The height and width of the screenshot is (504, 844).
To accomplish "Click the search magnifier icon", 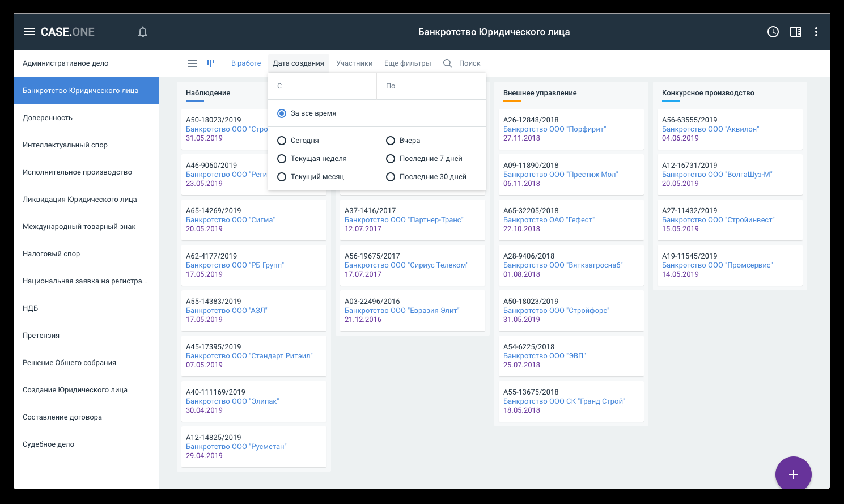I will pos(448,63).
